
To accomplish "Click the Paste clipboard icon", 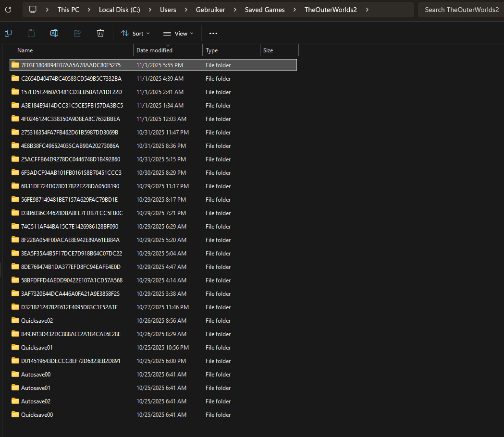I will tap(31, 33).
